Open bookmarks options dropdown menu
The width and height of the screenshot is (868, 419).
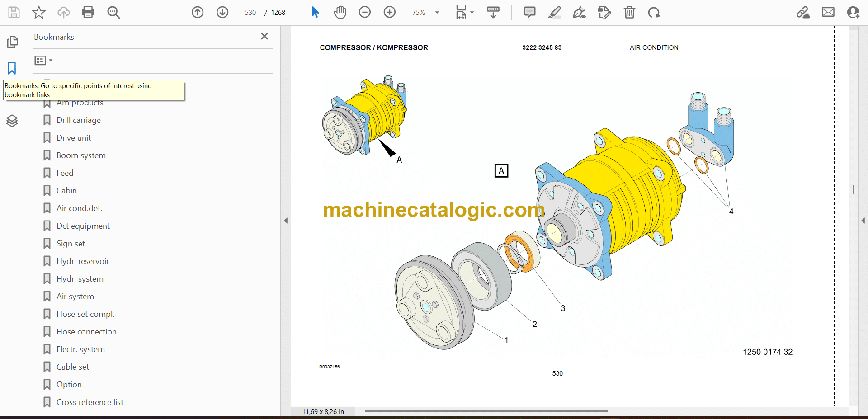click(x=44, y=60)
